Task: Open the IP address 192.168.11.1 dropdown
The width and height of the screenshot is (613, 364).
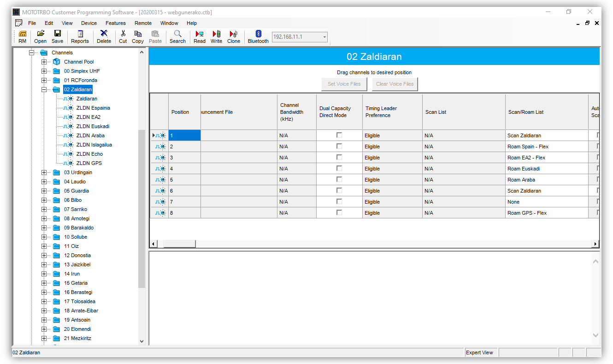Action: (x=324, y=37)
